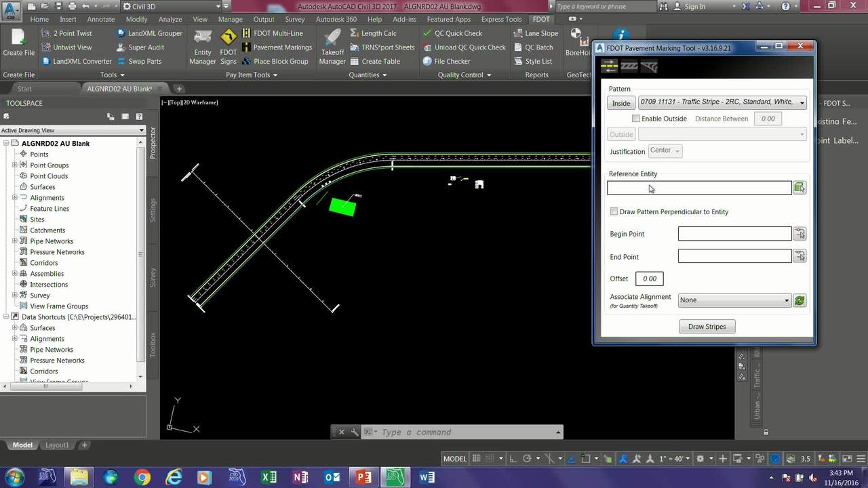Open the Inside pattern dropdown
Viewport: 868px width, 488px height.
pyautogui.click(x=722, y=102)
